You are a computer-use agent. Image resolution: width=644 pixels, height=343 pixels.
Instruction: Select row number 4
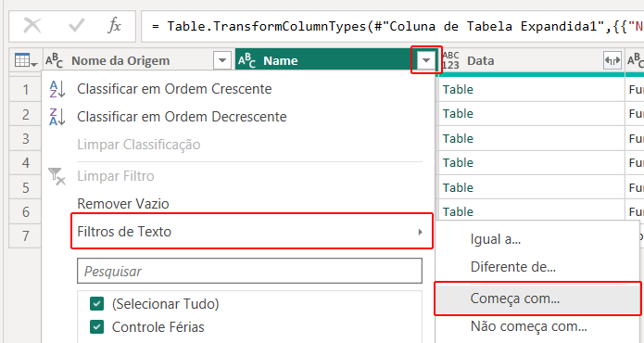click(x=25, y=162)
